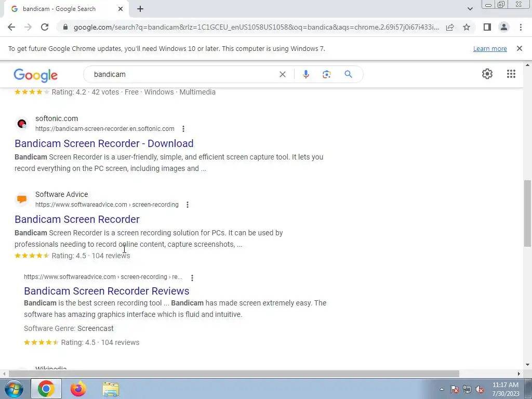Go back to the previous page
Viewport: 532px width, 399px height.
click(x=11, y=27)
